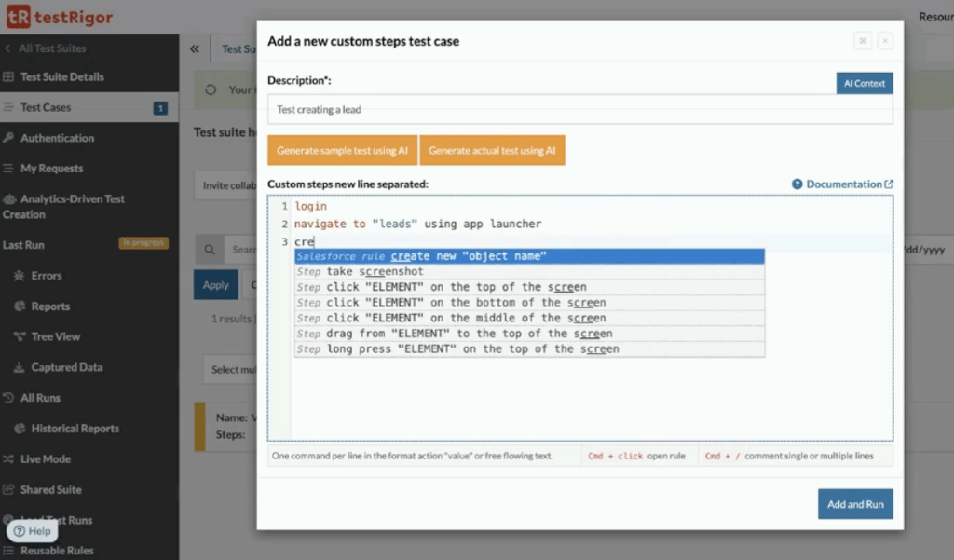Viewport: 954px width, 560px height.
Task: Click Historical Reports chart icon
Action: pos(20,428)
